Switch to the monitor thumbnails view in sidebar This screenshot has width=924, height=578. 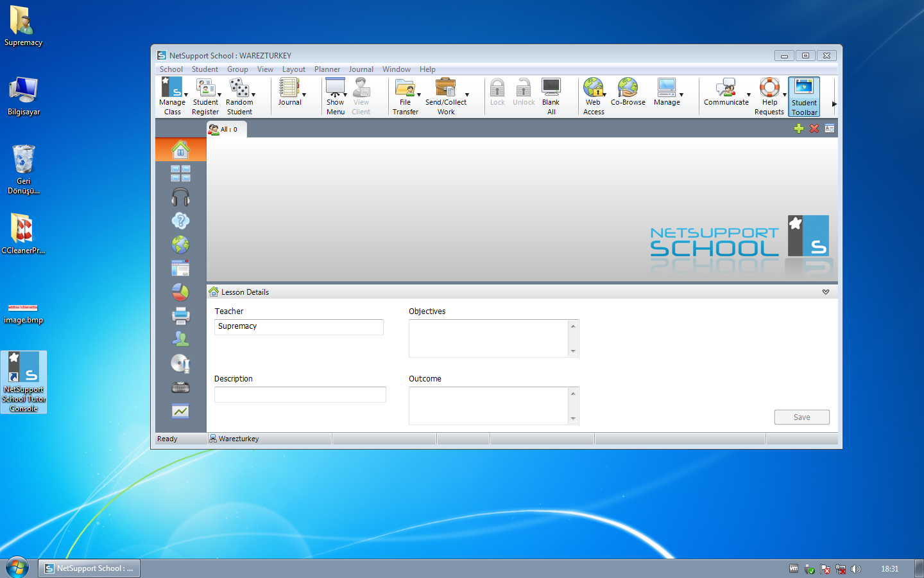click(180, 173)
